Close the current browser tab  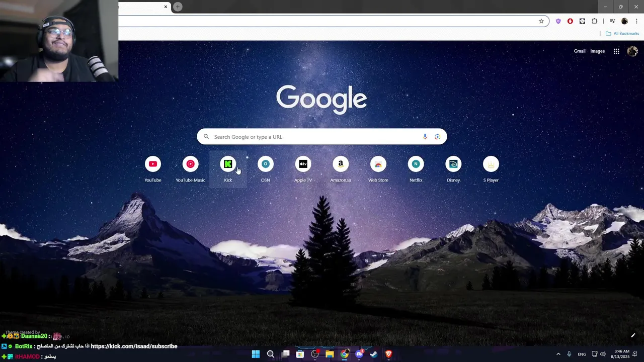166,7
